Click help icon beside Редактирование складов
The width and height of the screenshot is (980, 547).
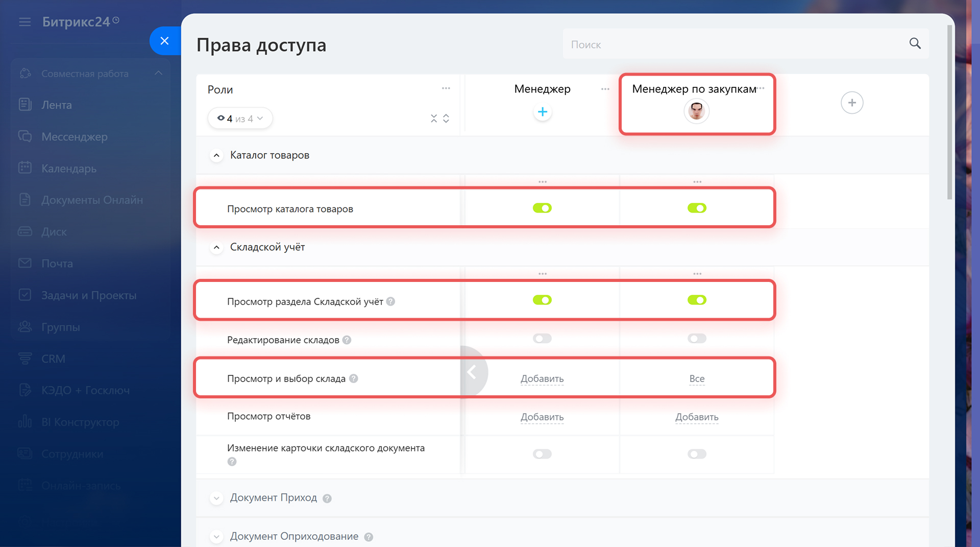(347, 340)
